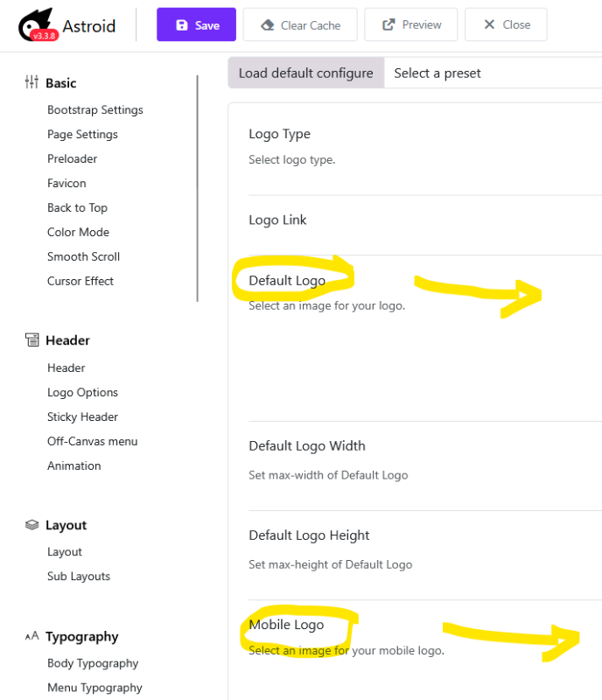Image resolution: width=602 pixels, height=700 pixels.
Task: Open Logo Options in the sidebar
Action: 82,393
